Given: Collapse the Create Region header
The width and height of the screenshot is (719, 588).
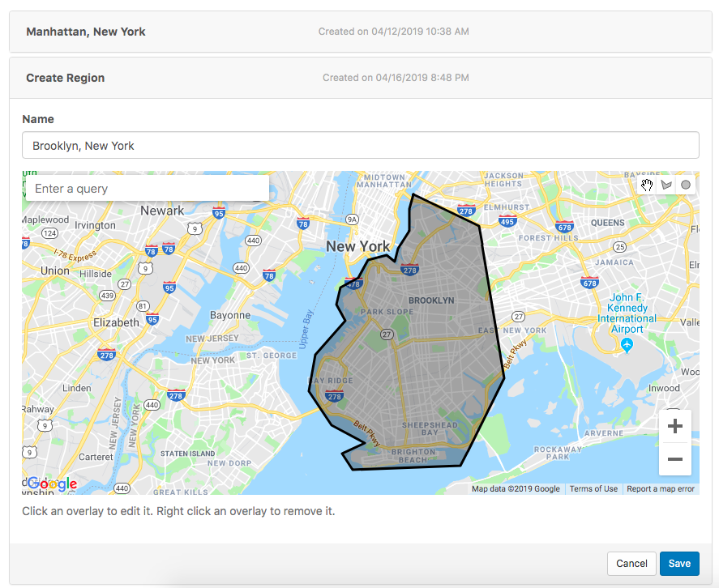Looking at the screenshot, I should [x=361, y=78].
